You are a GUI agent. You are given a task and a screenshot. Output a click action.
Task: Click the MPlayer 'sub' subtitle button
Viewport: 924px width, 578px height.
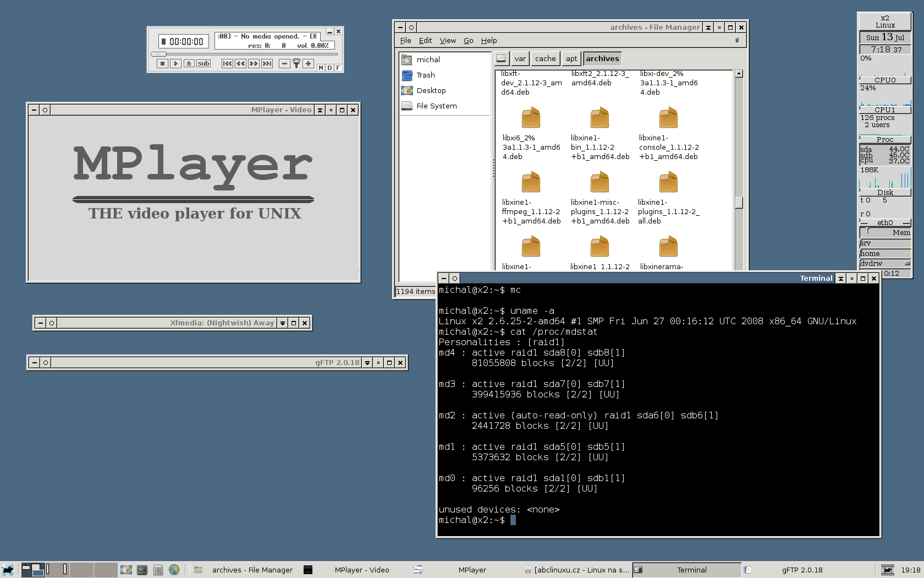click(x=204, y=64)
